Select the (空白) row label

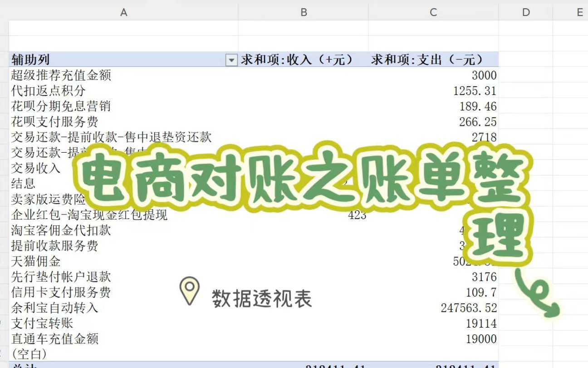point(29,353)
